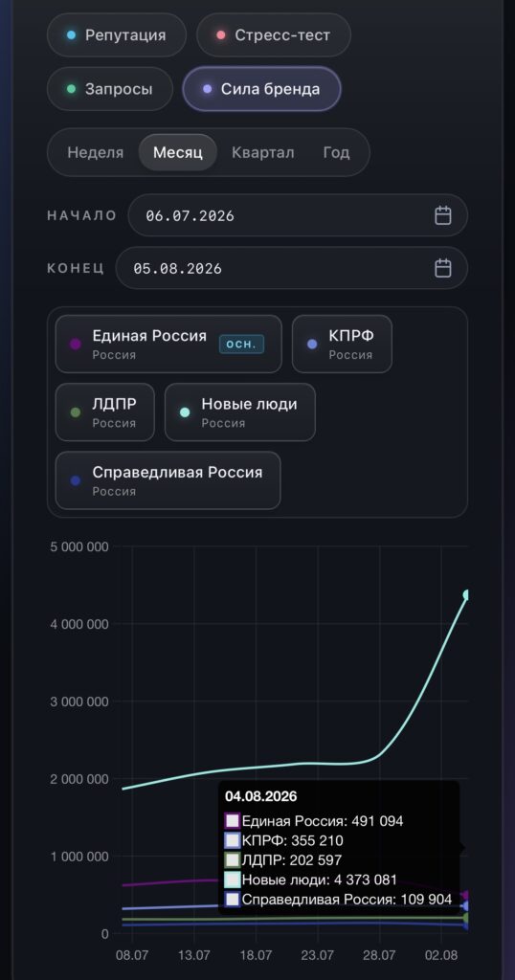Viewport: 515px width, 980px height.
Task: Toggle Справедливая Россия series chip
Action: pos(168,480)
